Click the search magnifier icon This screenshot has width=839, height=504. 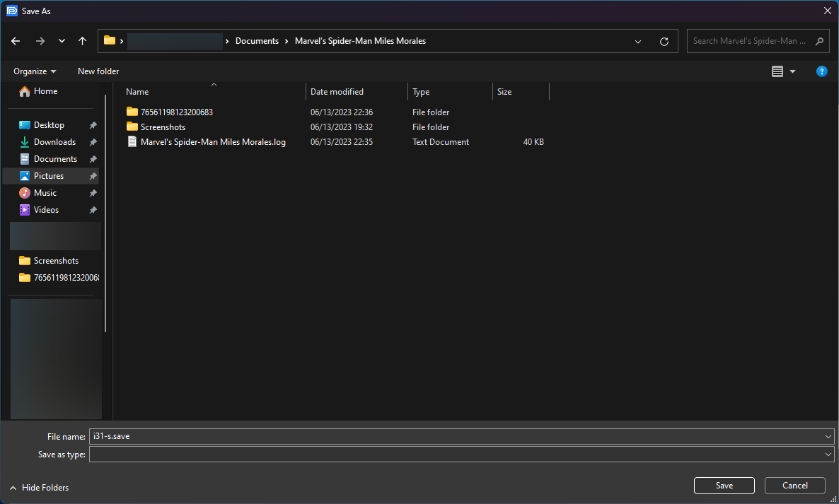pyautogui.click(x=819, y=41)
